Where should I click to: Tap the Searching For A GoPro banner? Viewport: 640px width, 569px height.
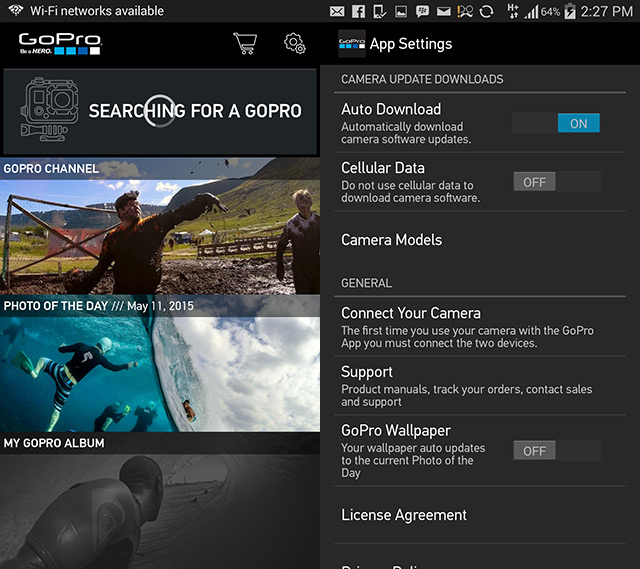160,111
